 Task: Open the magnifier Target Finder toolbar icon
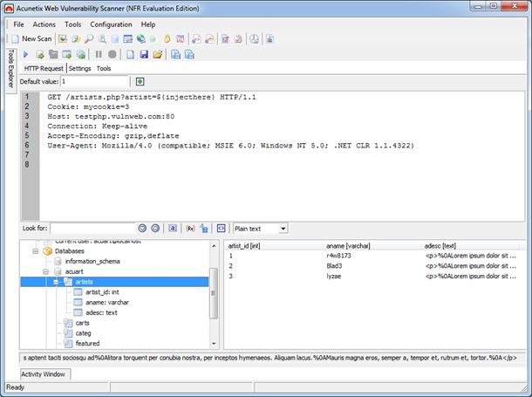pyautogui.click(x=89, y=38)
